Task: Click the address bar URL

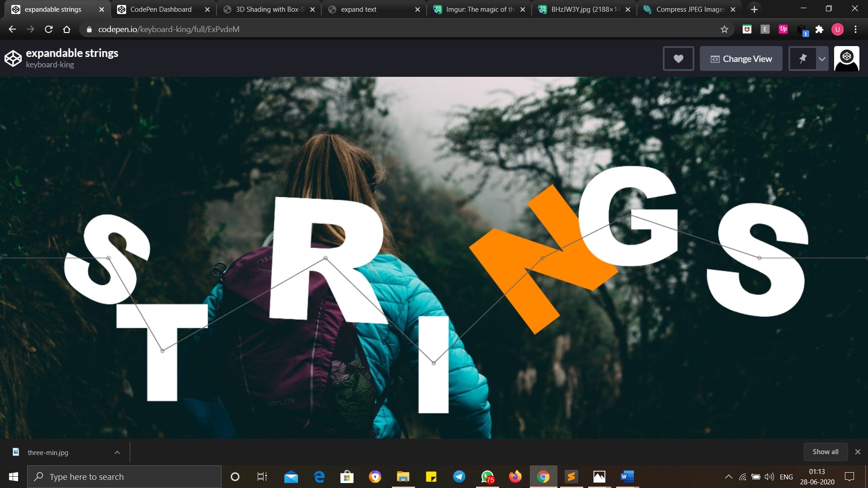Action: point(169,29)
